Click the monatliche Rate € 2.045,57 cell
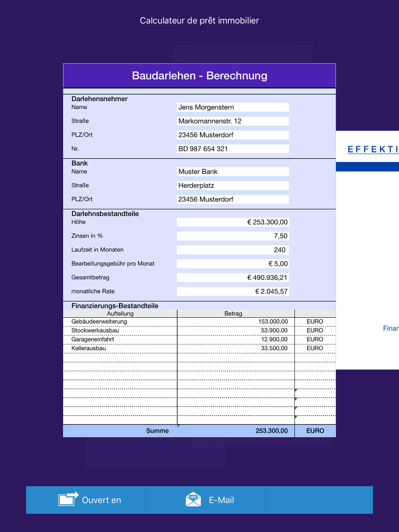This screenshot has width=399, height=532. [232, 292]
